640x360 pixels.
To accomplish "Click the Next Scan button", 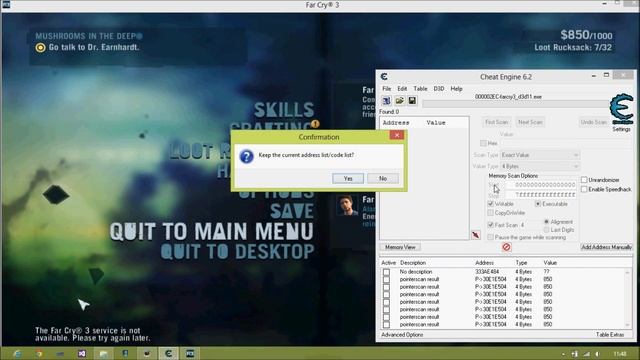I will tap(530, 122).
